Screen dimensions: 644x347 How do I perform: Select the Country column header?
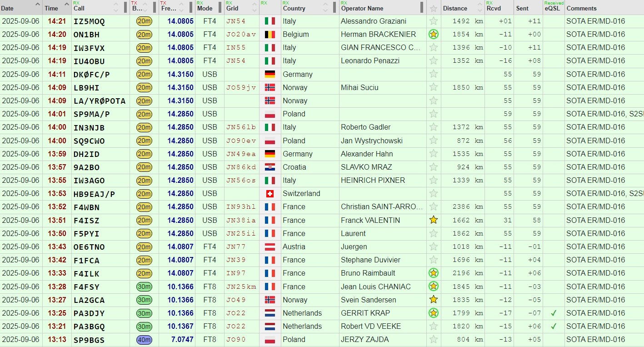click(x=294, y=8)
